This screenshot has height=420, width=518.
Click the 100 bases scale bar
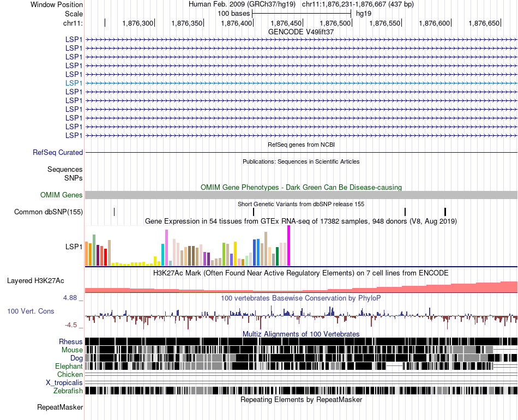(x=302, y=14)
